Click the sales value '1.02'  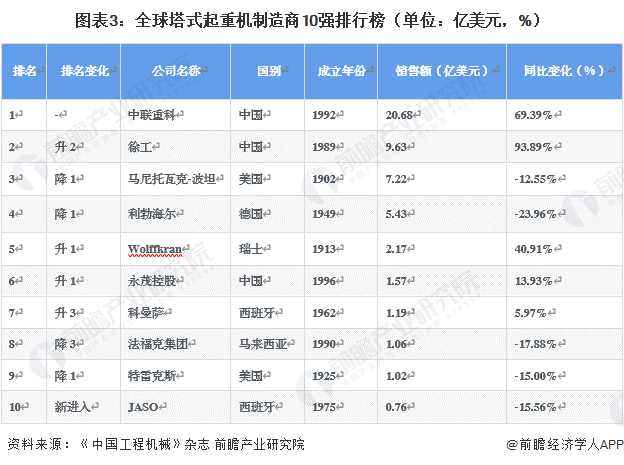(396, 376)
